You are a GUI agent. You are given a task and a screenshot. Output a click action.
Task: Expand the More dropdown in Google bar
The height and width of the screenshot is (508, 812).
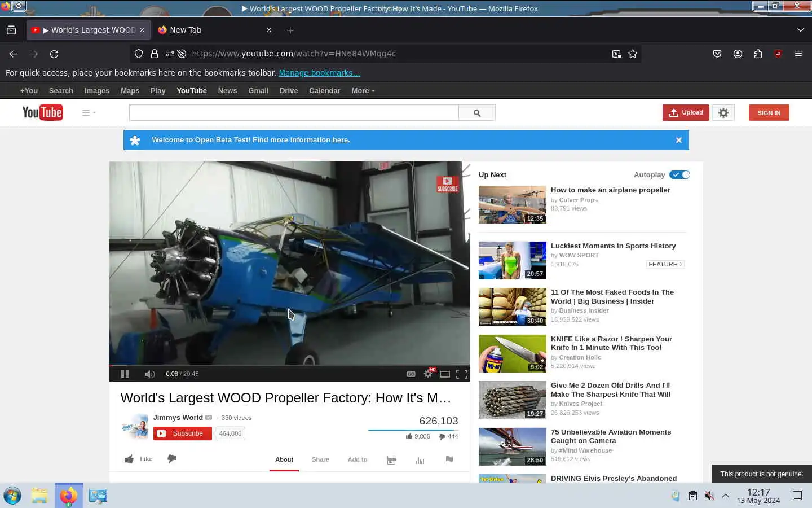click(363, 91)
